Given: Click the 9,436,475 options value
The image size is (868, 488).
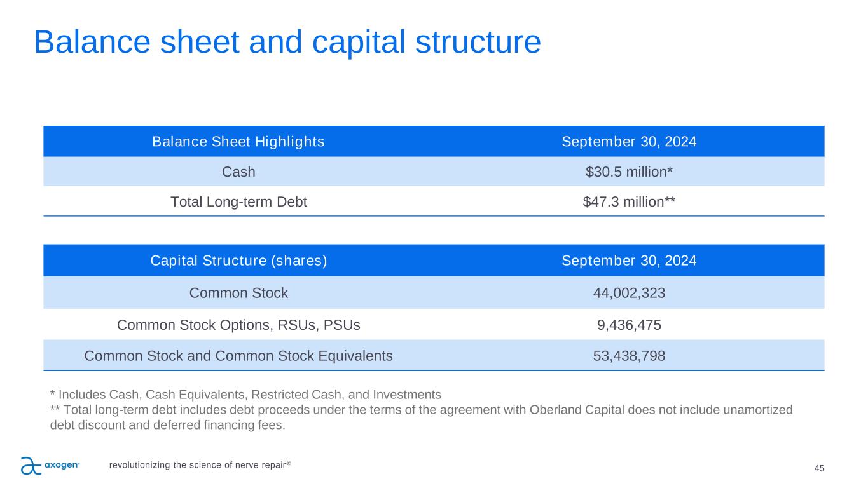Looking at the screenshot, I should (x=629, y=325).
